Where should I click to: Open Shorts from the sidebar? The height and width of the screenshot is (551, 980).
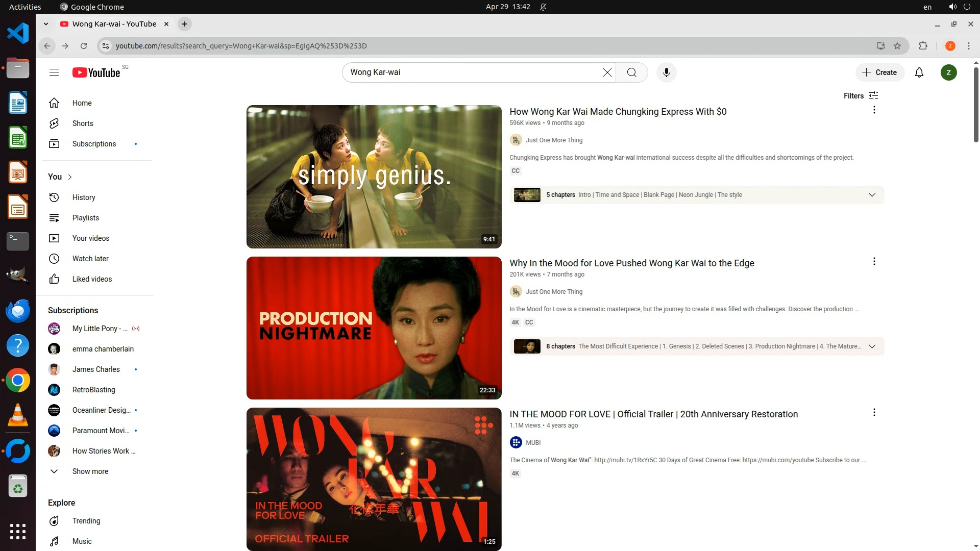pyautogui.click(x=83, y=123)
